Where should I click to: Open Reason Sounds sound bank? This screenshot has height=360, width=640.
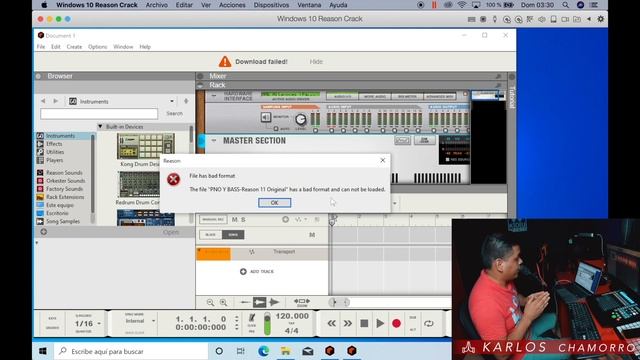click(64, 173)
